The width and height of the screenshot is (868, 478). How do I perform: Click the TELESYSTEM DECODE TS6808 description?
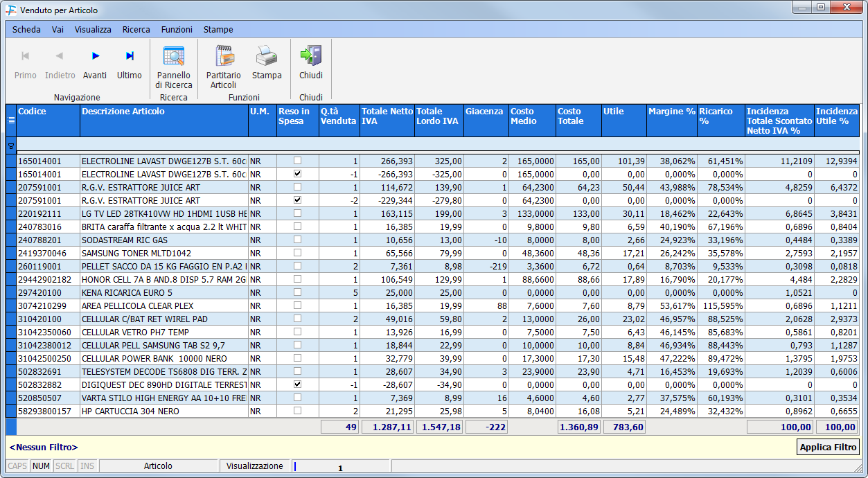coord(164,371)
